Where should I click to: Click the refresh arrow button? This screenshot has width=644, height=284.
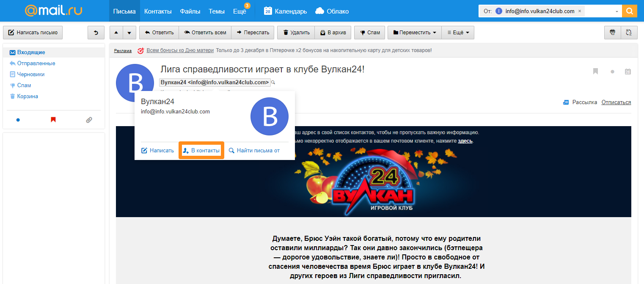click(96, 33)
